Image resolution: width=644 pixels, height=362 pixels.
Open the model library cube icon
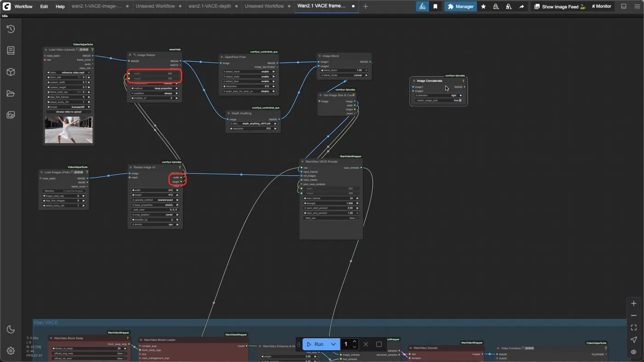click(x=11, y=72)
